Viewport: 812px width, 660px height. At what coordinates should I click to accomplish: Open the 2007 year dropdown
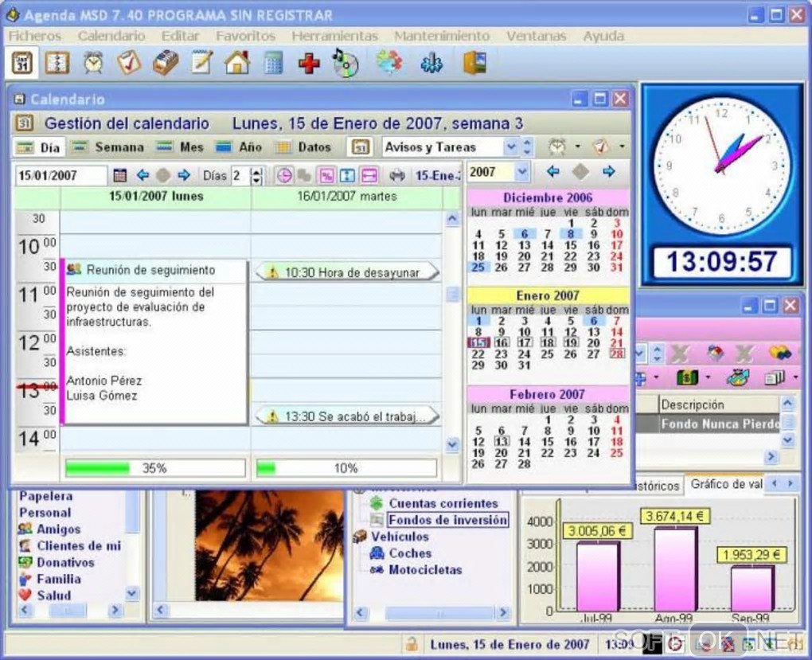[x=522, y=171]
